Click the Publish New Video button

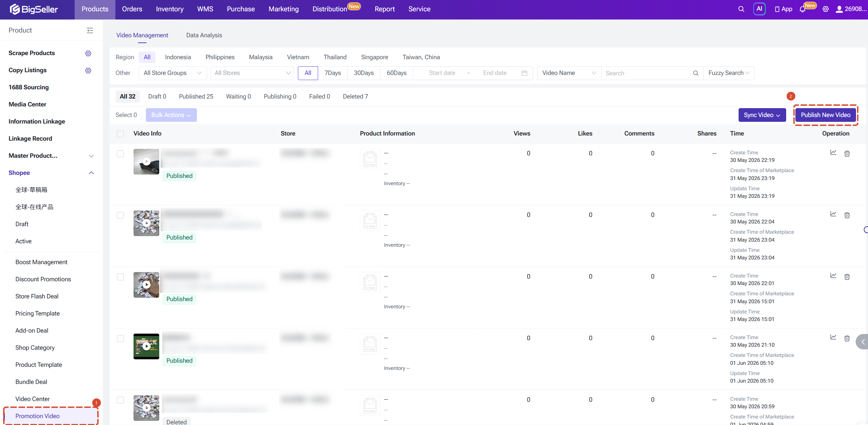(825, 115)
